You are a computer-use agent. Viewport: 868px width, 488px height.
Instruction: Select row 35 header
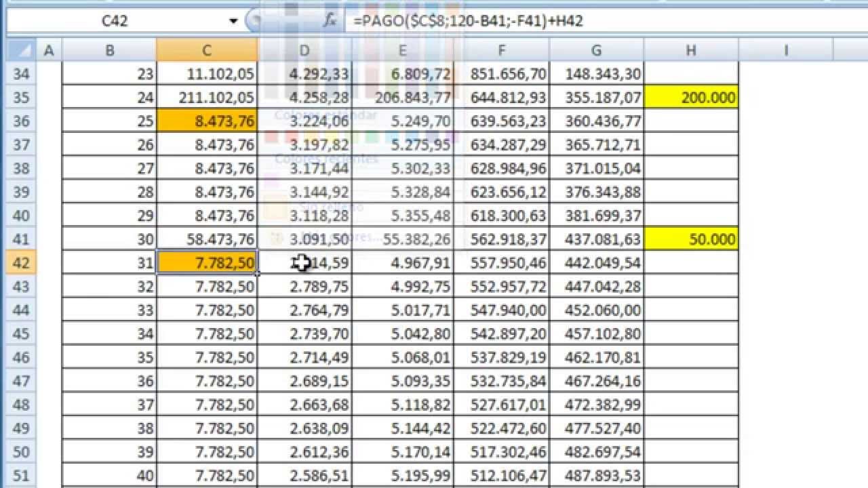[x=21, y=97]
